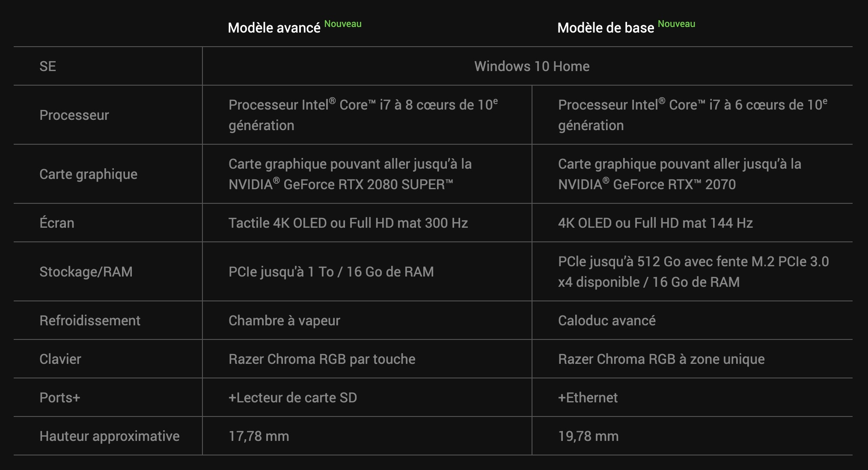This screenshot has height=470, width=868.
Task: Click the GeForce RTX 2070 graphics cell
Action: tap(679, 174)
